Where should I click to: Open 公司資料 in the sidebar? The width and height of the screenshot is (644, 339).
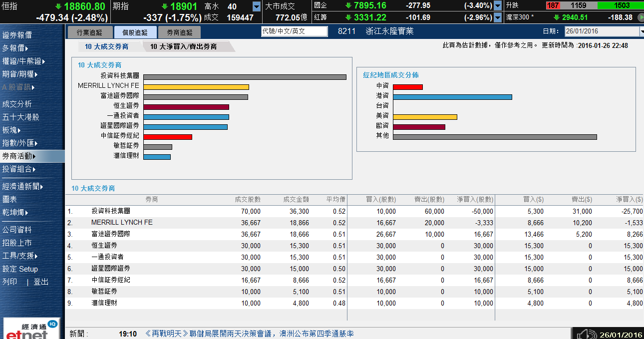click(x=17, y=230)
